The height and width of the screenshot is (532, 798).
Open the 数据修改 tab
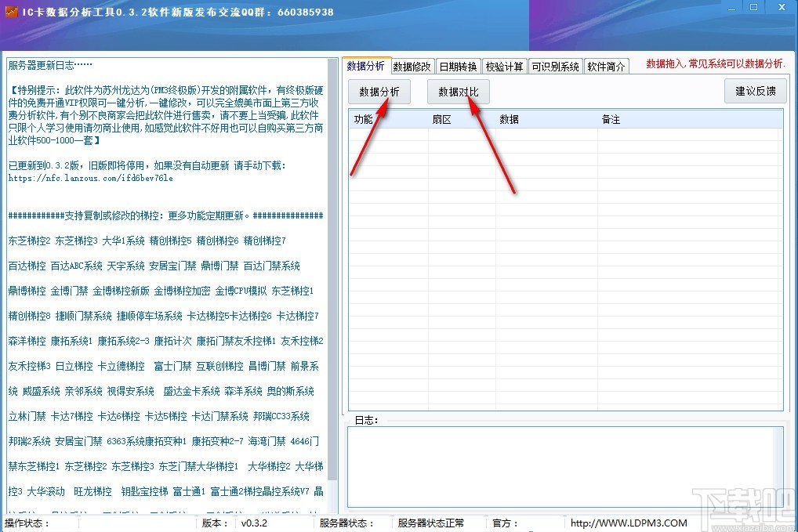pos(412,67)
